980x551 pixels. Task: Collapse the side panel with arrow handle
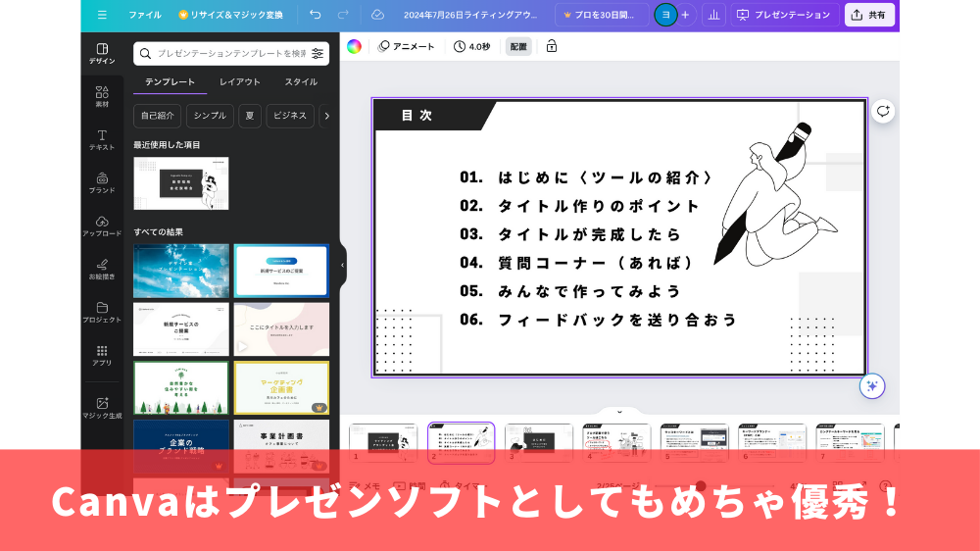click(342, 265)
